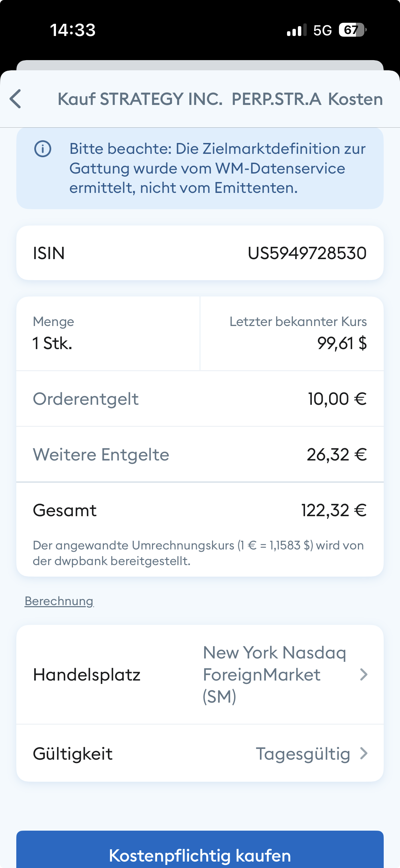Change New York Nasdaq ForeignMarket trading venue

274,674
